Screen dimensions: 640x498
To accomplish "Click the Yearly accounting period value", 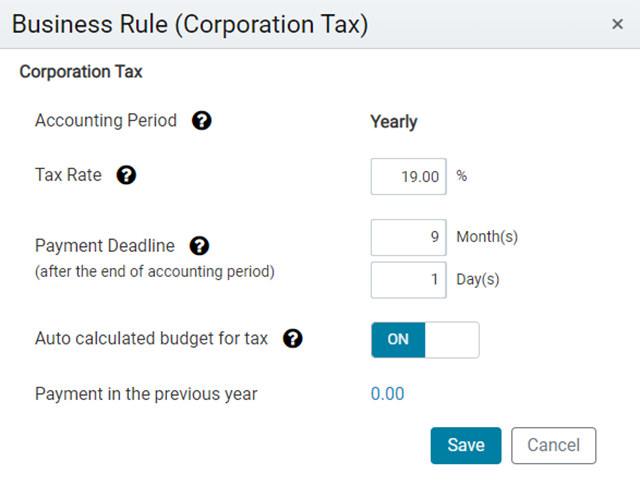I will click(x=393, y=122).
